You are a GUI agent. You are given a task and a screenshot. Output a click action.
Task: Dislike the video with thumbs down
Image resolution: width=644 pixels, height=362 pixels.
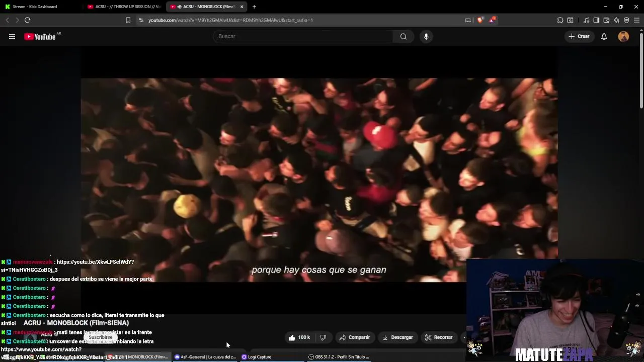pos(324,337)
